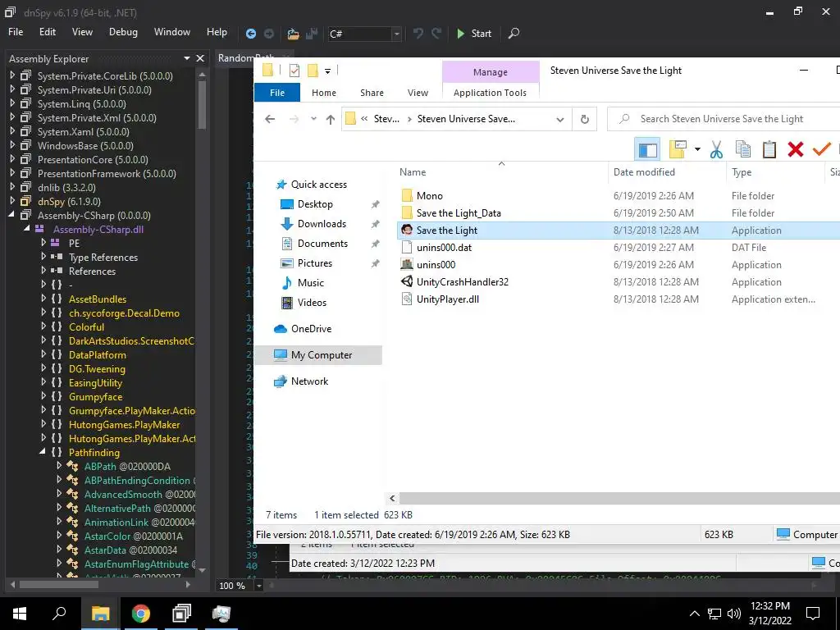Open recent locations dropdown arrow

[313, 119]
